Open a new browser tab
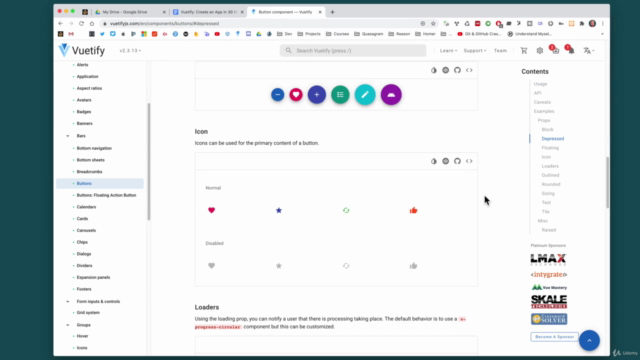 pyautogui.click(x=332, y=12)
